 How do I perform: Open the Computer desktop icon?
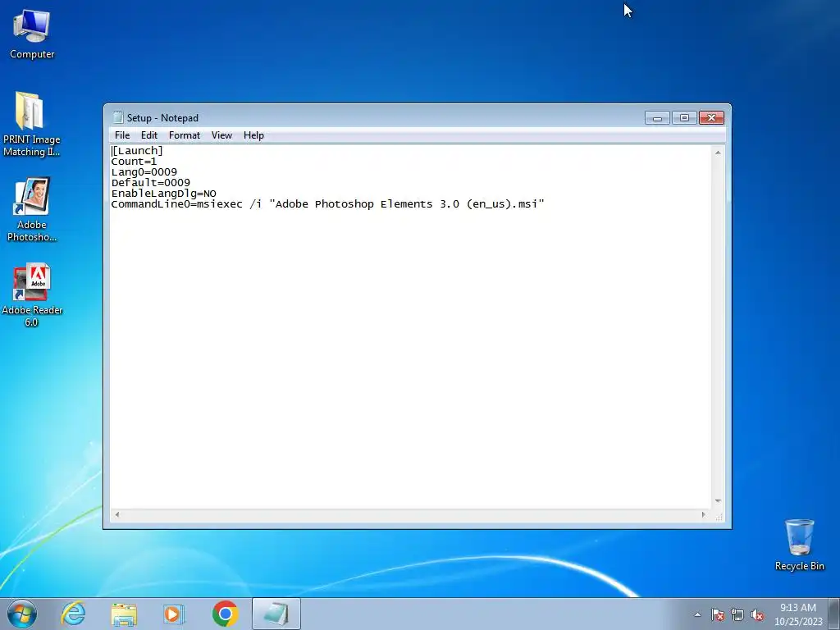(32, 34)
